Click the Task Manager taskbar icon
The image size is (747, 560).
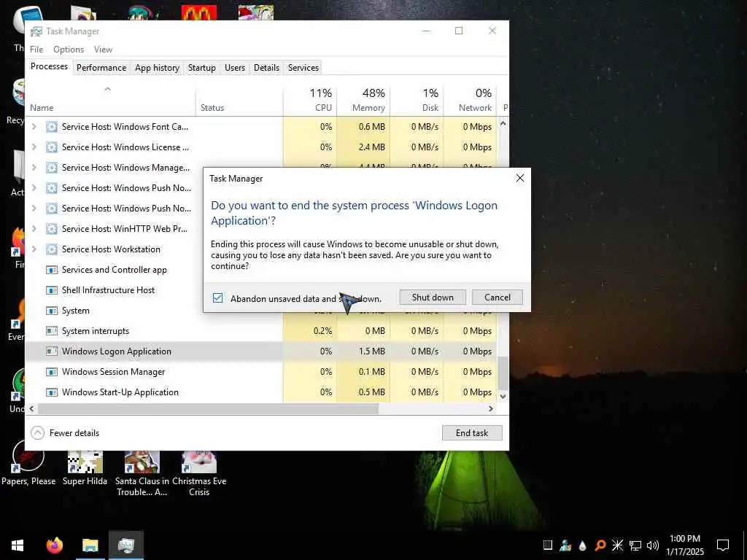click(125, 545)
